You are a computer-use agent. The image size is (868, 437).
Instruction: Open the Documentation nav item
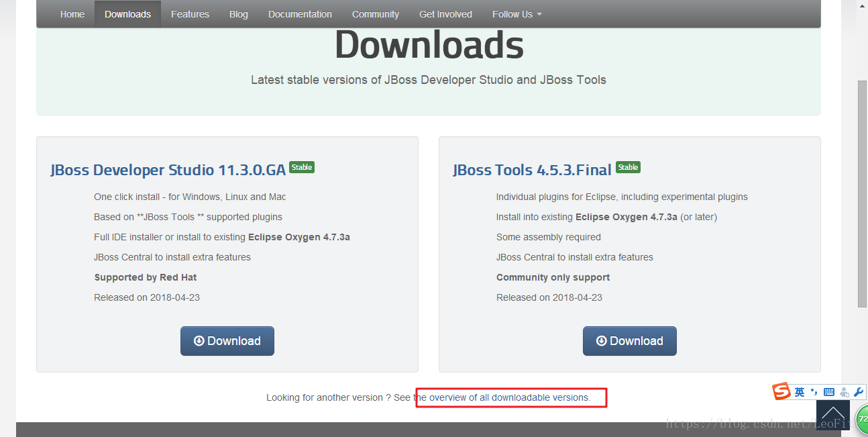tap(300, 14)
